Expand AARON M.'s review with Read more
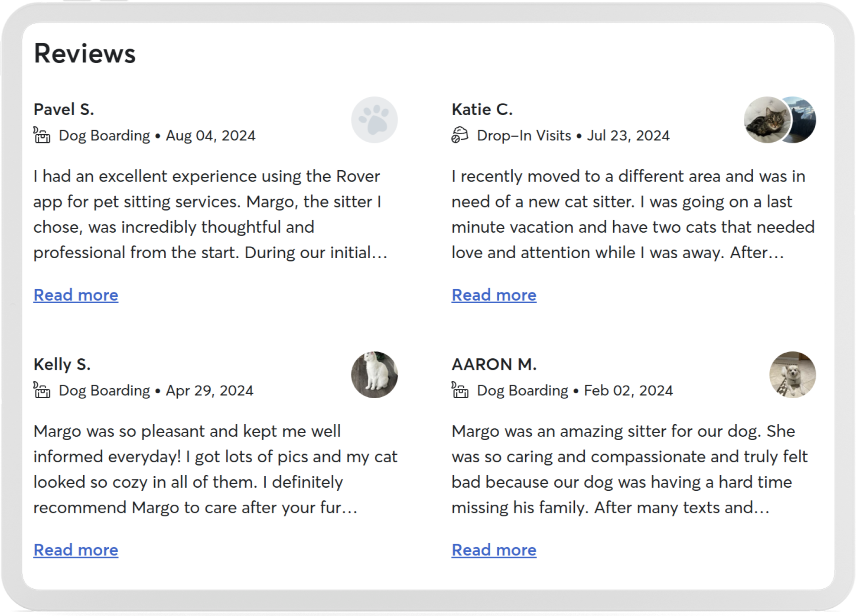This screenshot has height=616, width=856. (494, 550)
